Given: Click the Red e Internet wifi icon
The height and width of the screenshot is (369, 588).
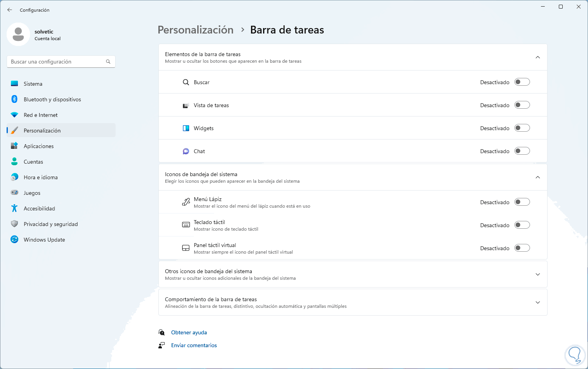Looking at the screenshot, I should [14, 115].
